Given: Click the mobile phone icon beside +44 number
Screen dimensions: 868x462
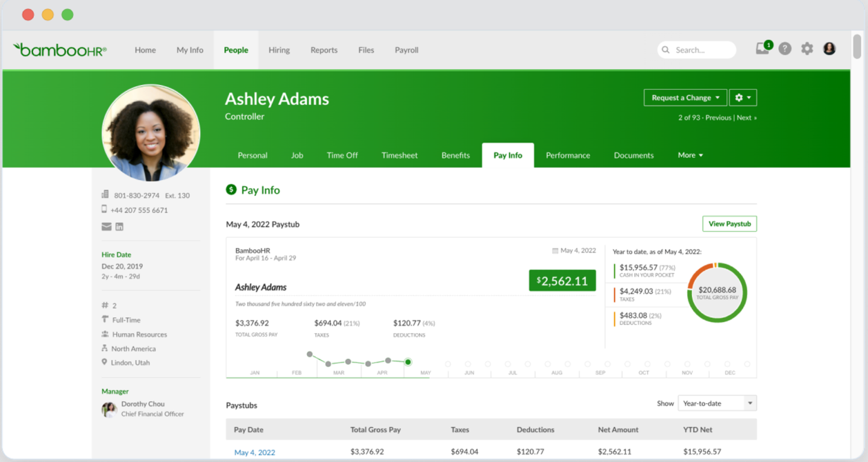Looking at the screenshot, I should pyautogui.click(x=103, y=210).
